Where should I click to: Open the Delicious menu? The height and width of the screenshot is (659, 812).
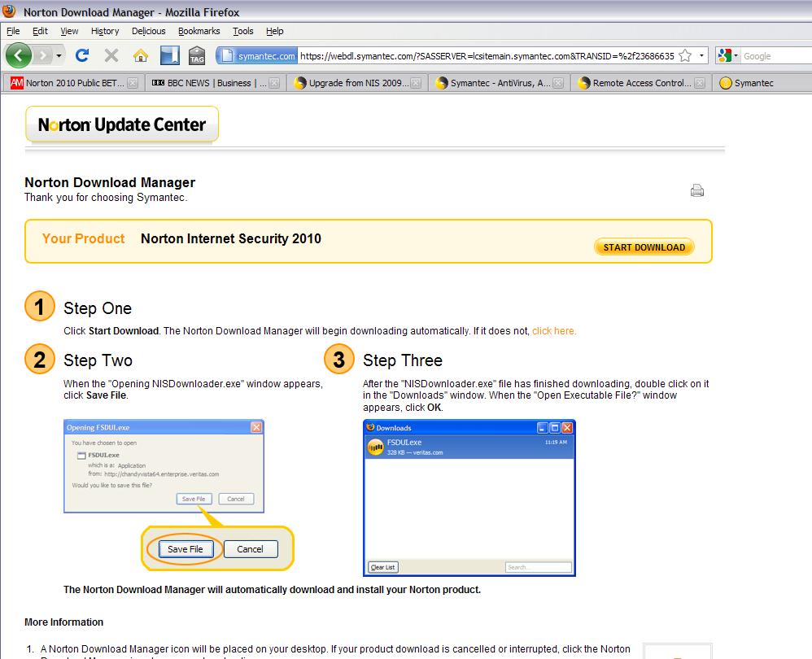coord(149,31)
